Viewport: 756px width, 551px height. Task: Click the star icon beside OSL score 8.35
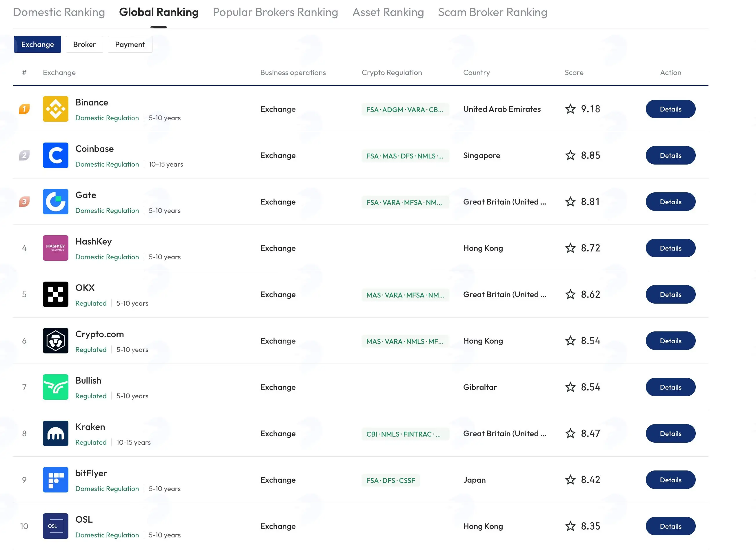pos(570,526)
